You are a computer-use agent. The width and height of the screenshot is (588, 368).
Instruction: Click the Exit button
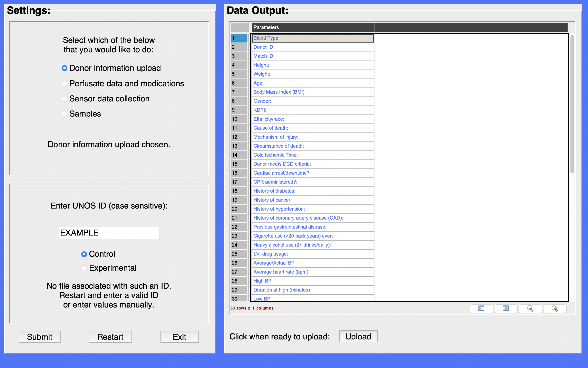tap(179, 337)
